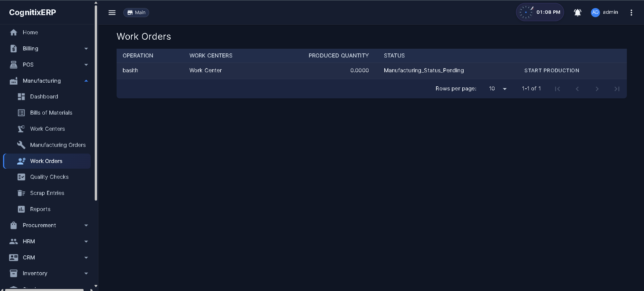Viewport: 644px width, 291px height.
Task: Click the sidebar vertical scrollbar
Action: [96, 102]
